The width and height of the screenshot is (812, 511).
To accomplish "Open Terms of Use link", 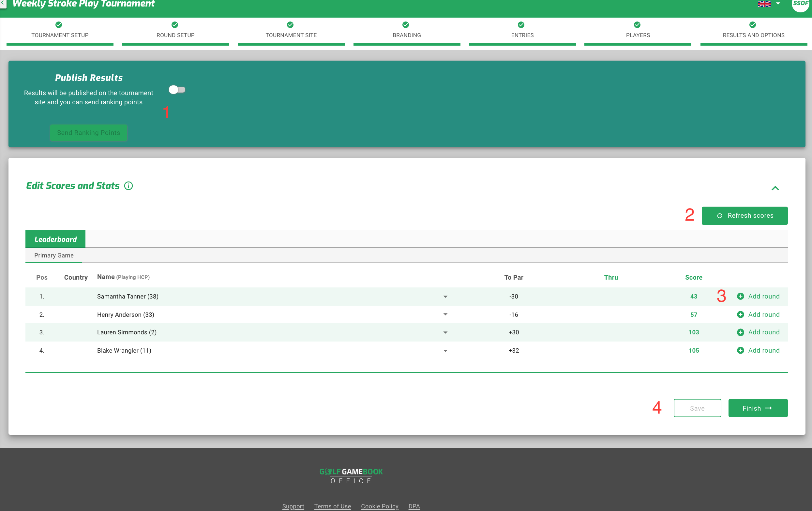I will 333,506.
